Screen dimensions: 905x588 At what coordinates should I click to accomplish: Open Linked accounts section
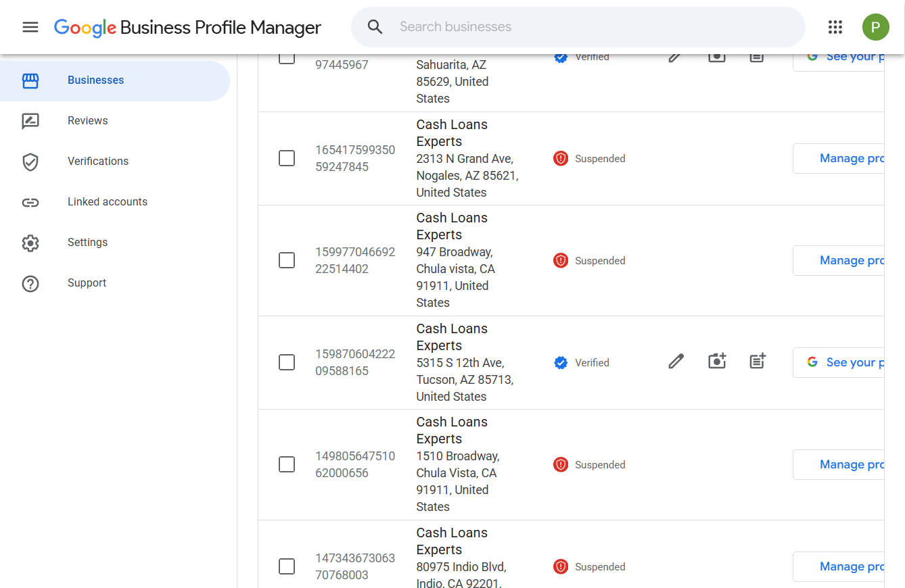pyautogui.click(x=115, y=202)
